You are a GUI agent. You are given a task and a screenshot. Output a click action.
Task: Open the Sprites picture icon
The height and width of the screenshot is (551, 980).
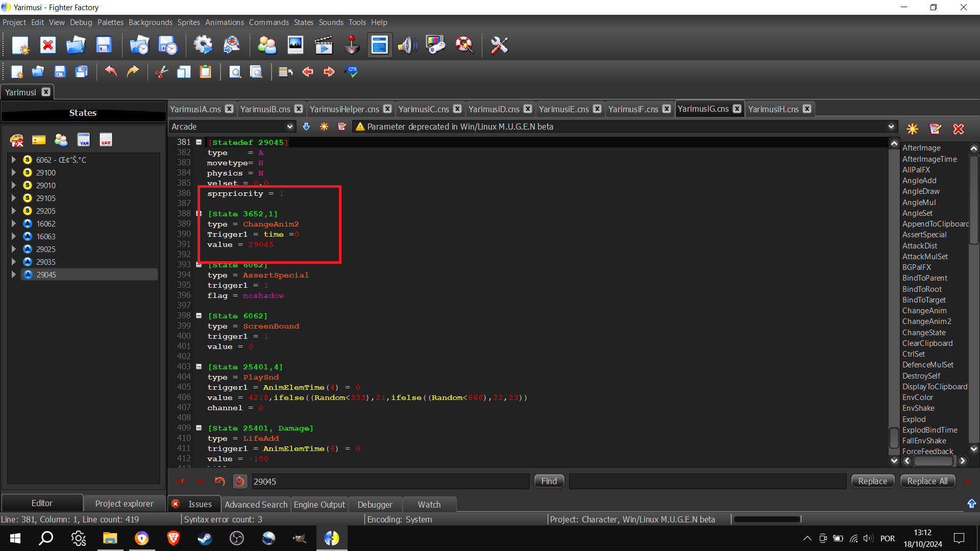click(x=296, y=45)
